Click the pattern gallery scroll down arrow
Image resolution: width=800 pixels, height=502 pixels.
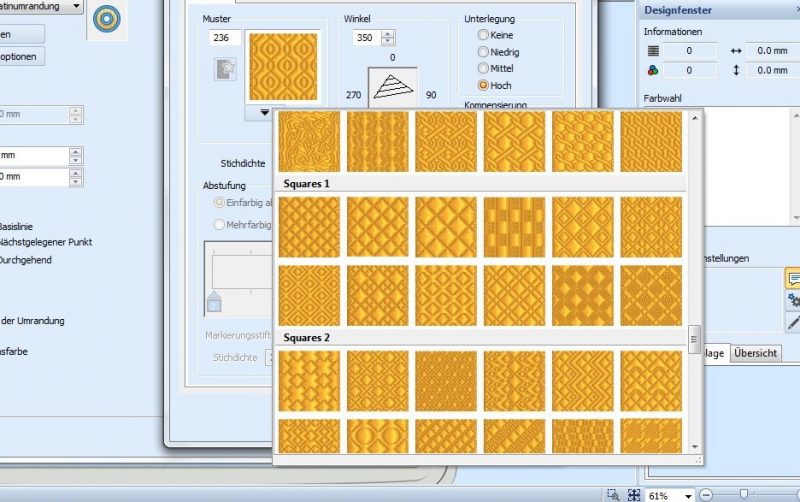694,447
